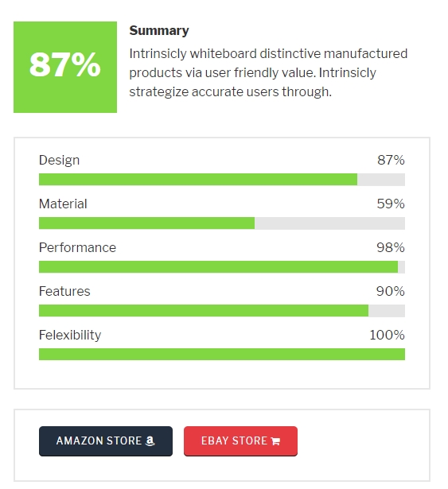Click the Felexibility label
The image size is (448, 489).
[x=70, y=335]
